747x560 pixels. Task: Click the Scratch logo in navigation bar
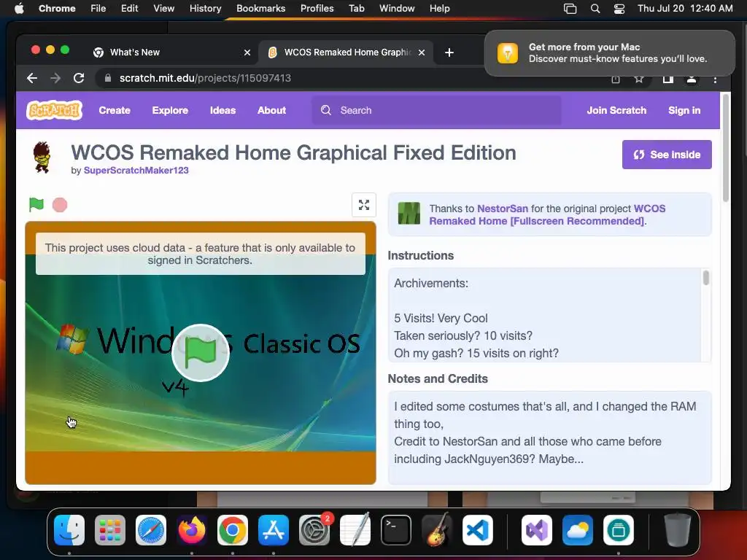click(x=54, y=111)
